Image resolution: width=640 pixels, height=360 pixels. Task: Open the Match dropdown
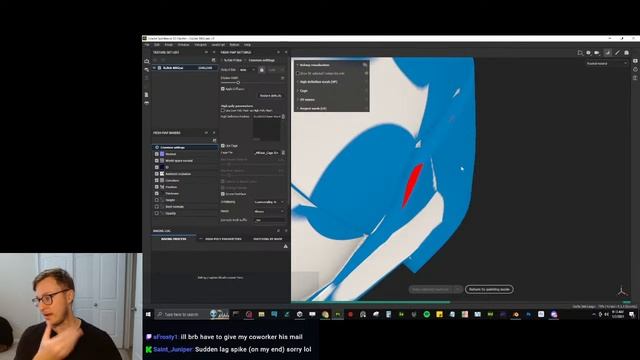[x=269, y=211]
